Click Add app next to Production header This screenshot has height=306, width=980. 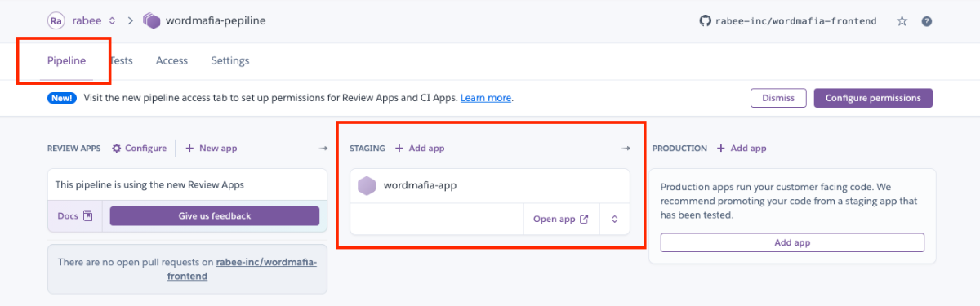[742, 149]
